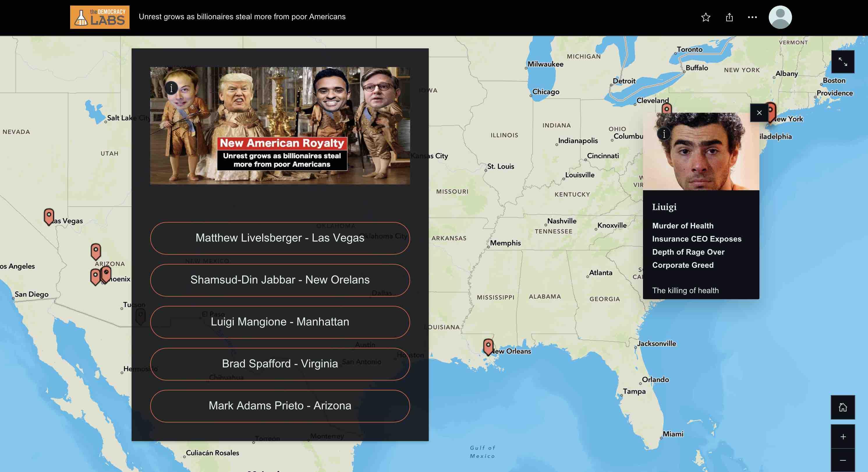Viewport: 868px width, 472px height.
Task: Zoom in map with plus button
Action: (843, 436)
